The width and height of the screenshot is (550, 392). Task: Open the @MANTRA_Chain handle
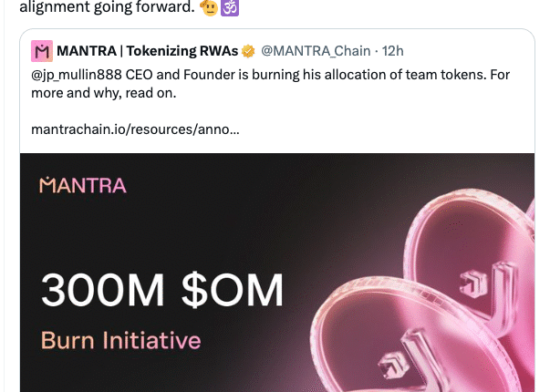pos(315,50)
